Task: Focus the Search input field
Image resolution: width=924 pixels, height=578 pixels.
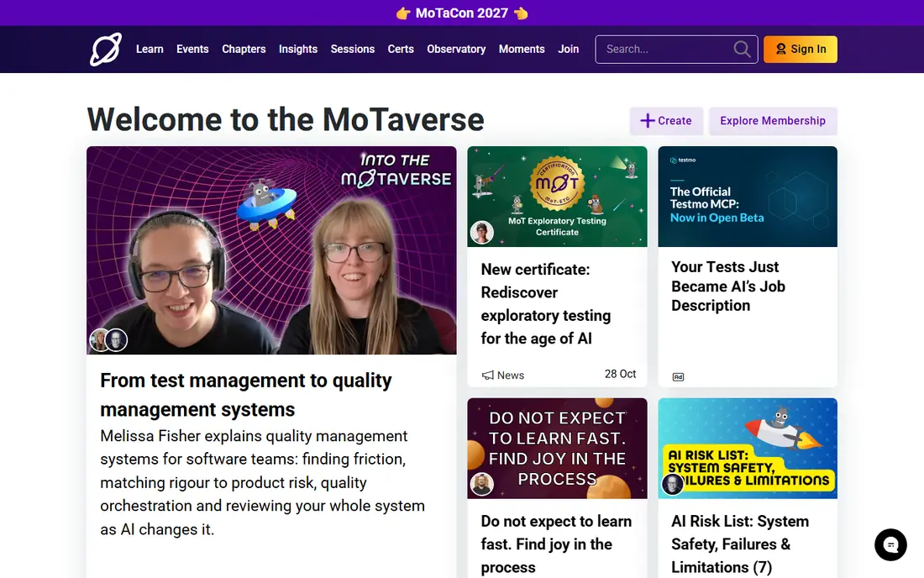Action: pyautogui.click(x=676, y=49)
